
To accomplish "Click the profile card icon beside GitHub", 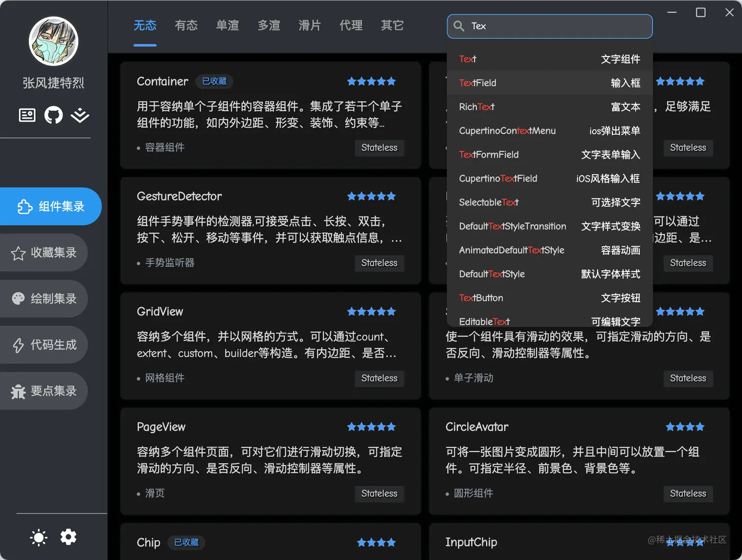I will 27,115.
